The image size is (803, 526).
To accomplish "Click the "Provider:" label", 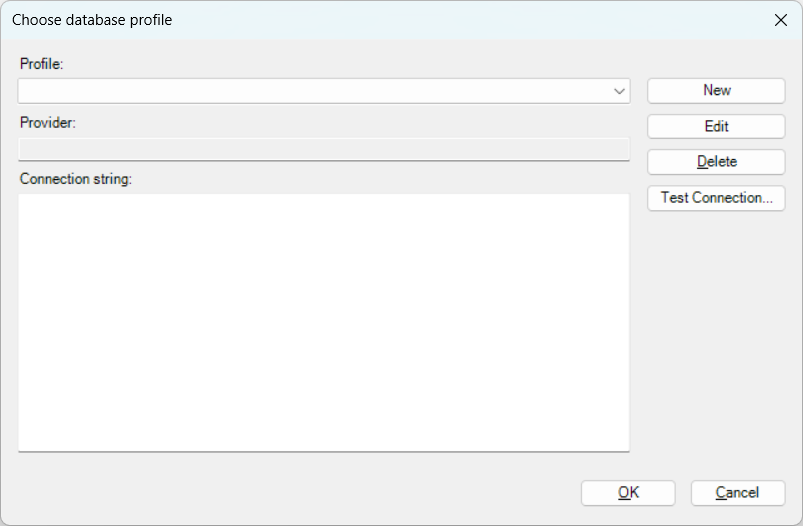I will 48,123.
